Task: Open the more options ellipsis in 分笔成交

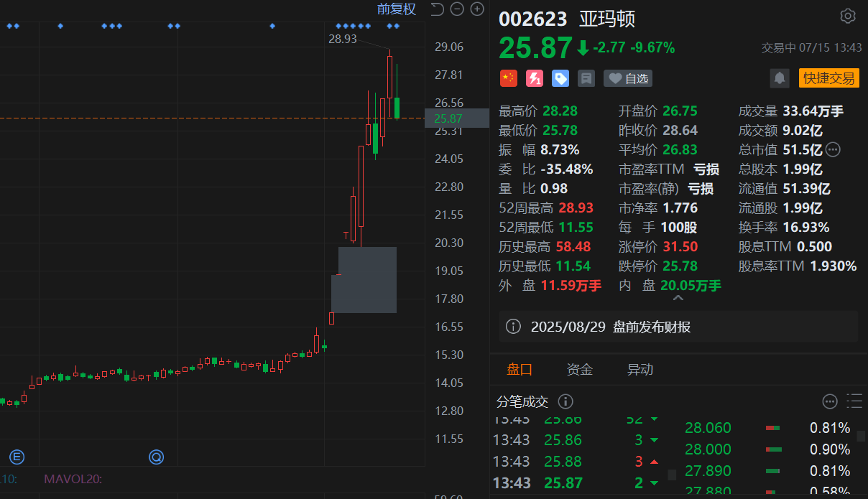Action: [x=830, y=401]
